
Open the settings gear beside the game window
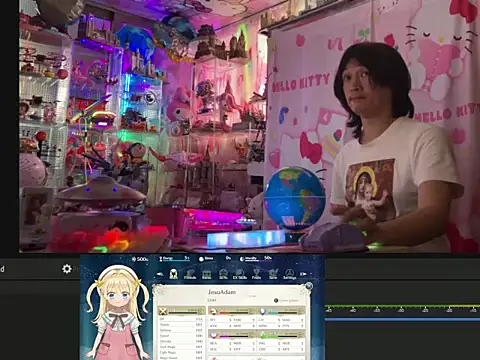pyautogui.click(x=67, y=269)
